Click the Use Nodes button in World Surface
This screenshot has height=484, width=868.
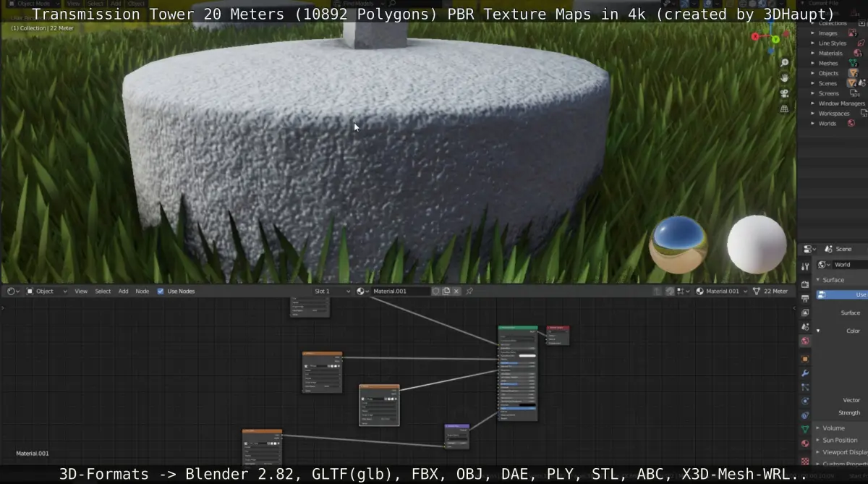coord(842,294)
